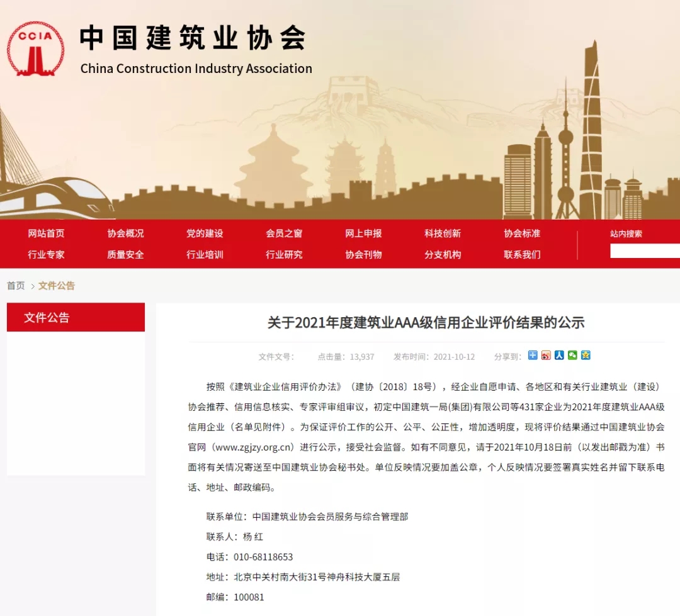Screen dimensions: 680x616
Task: Click the www.zgjzy.org.cn URL in the article
Action: [x=254, y=447]
